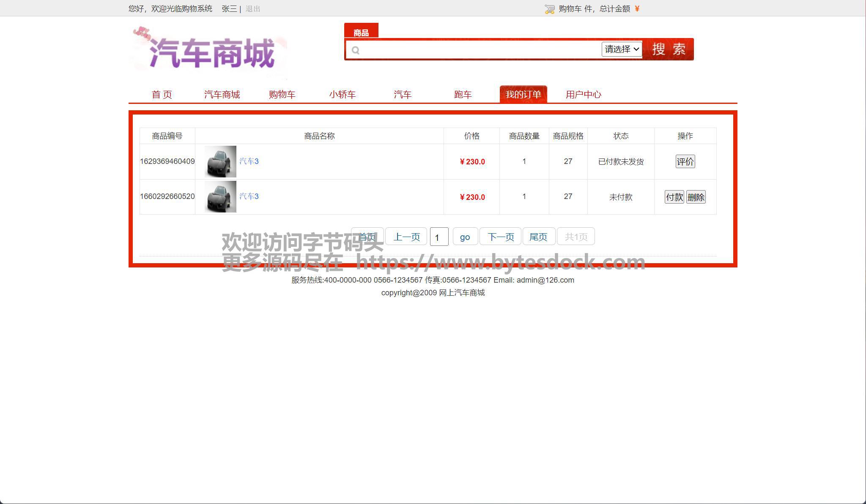This screenshot has width=866, height=504.
Task: Switch to 小轿车 category
Action: click(x=342, y=94)
